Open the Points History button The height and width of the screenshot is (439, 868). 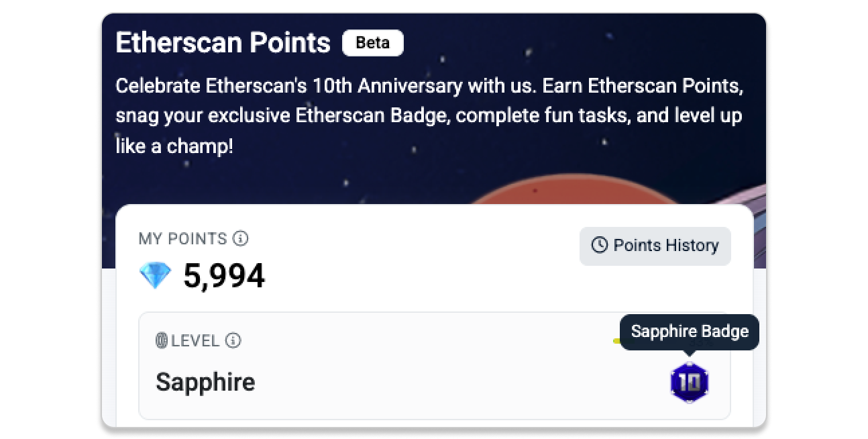point(655,246)
